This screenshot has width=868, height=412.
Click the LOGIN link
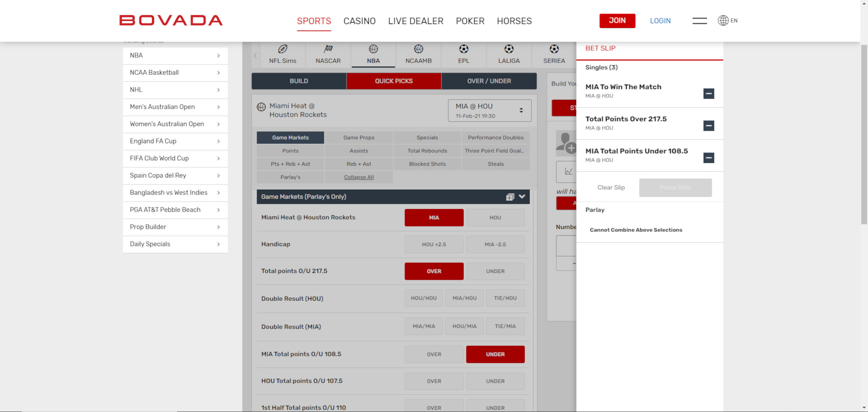pyautogui.click(x=660, y=21)
